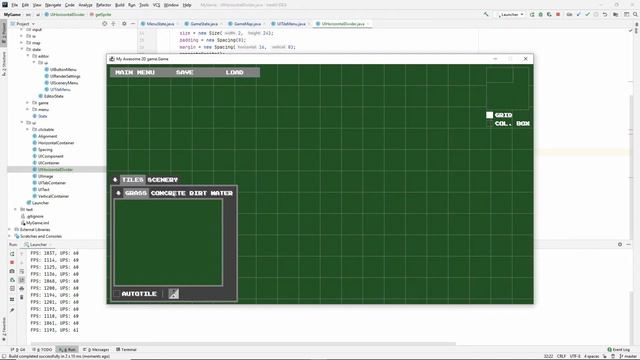640x360 pixels.
Task: Open Project Structure icon in the top toolbar
Action: [616, 14]
